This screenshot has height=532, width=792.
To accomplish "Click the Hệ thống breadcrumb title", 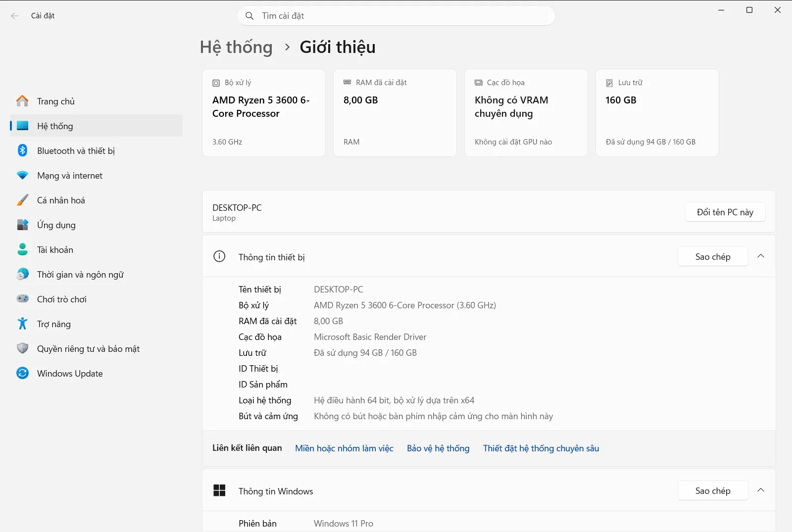I will tap(236, 47).
